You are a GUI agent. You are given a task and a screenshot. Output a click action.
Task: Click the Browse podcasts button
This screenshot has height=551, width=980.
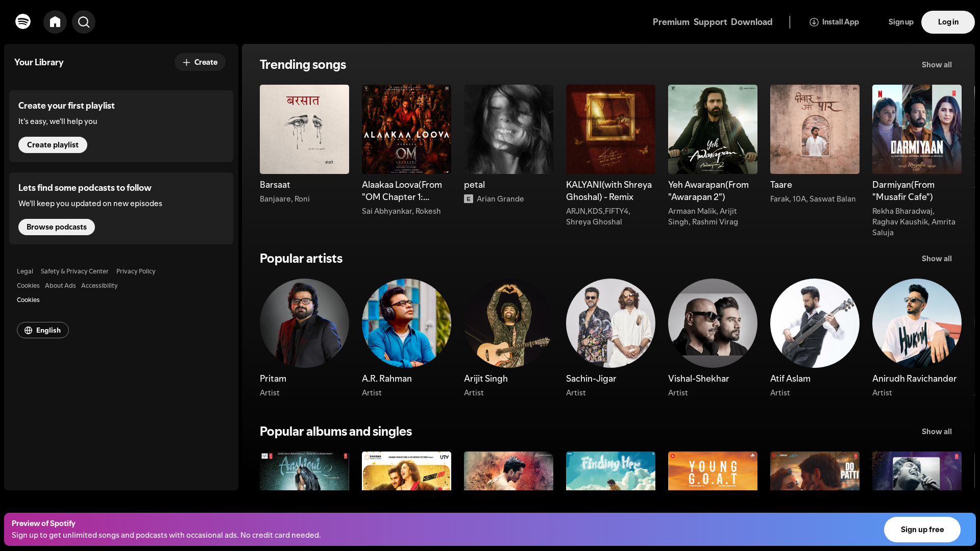coord(57,227)
